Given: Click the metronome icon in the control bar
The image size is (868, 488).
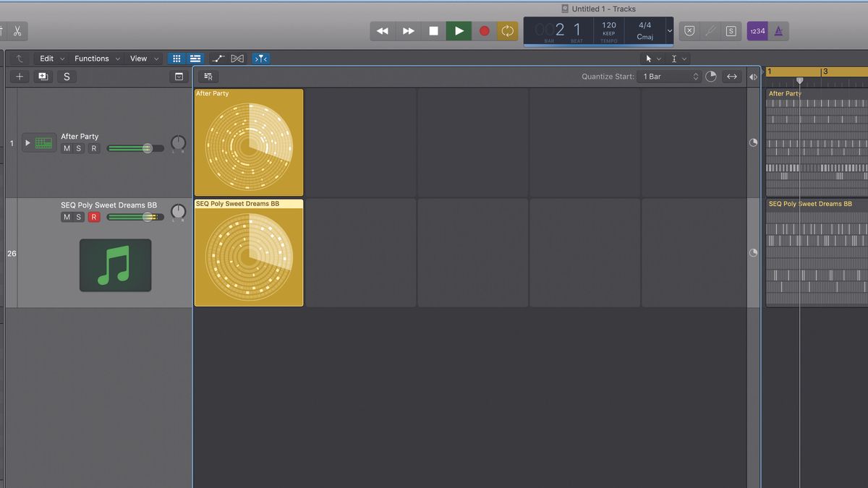Looking at the screenshot, I should [778, 30].
